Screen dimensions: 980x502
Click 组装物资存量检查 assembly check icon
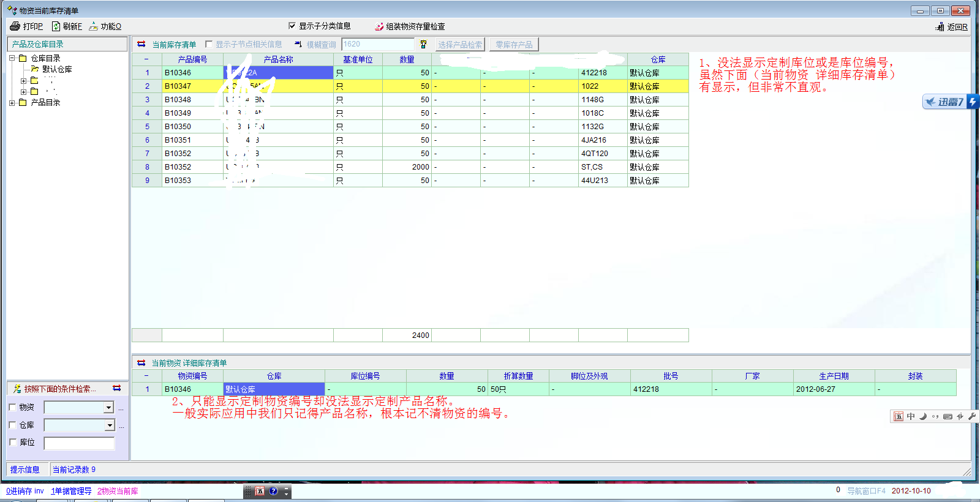[379, 26]
